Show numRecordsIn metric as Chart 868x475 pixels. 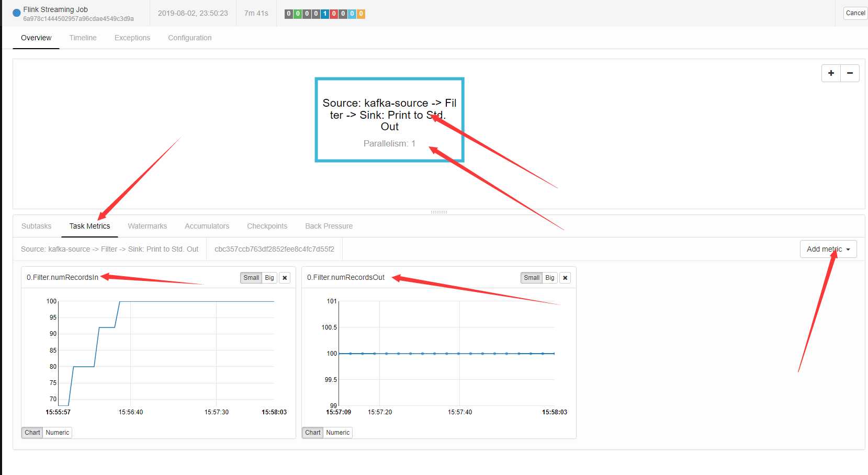[32, 433]
